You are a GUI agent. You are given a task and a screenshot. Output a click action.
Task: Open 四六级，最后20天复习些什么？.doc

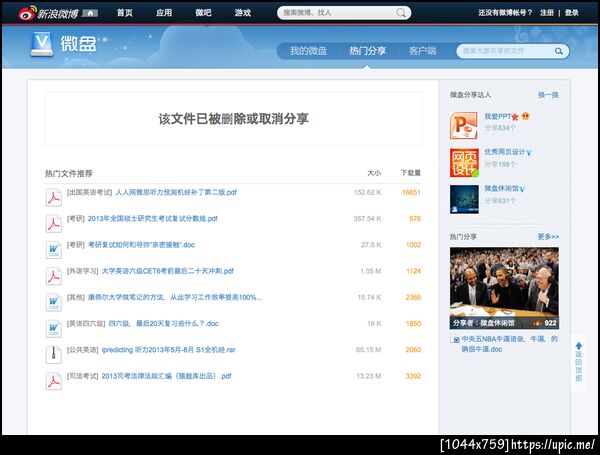[163, 323]
